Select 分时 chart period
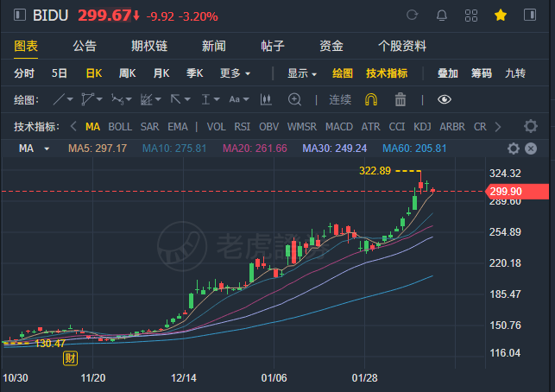The width and height of the screenshot is (555, 392). point(24,73)
